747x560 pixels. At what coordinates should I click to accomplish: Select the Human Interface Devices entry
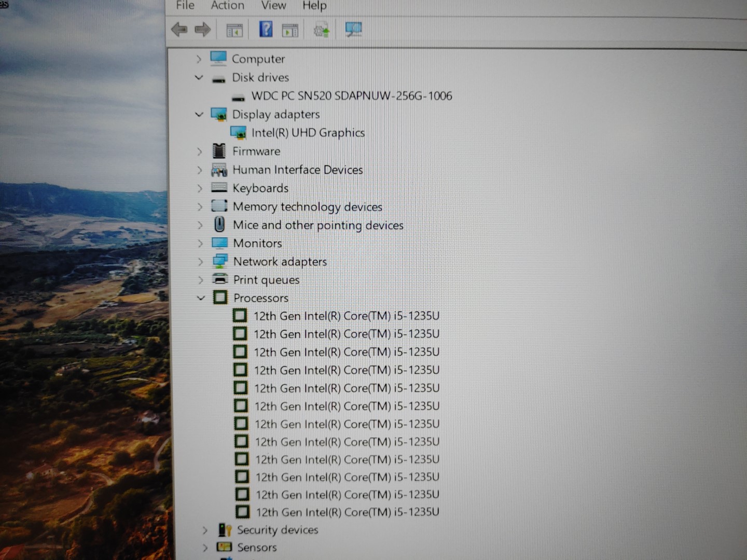coord(297,170)
